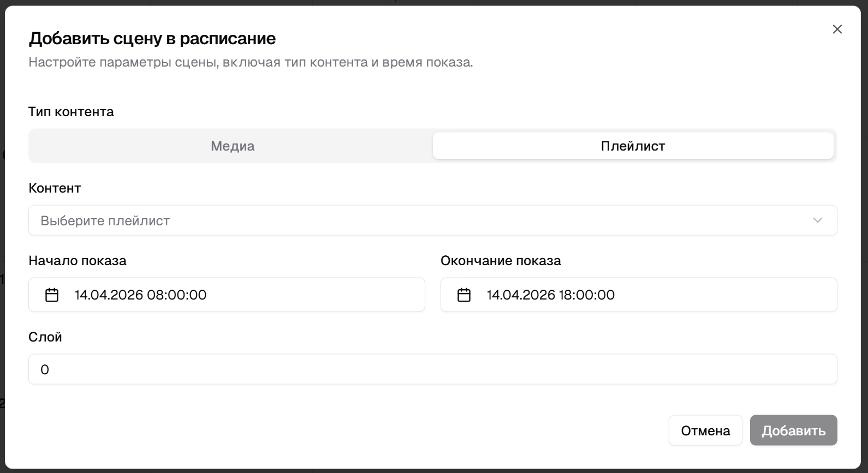This screenshot has width=868, height=473.
Task: Switch content type to Медиа
Action: click(x=233, y=146)
